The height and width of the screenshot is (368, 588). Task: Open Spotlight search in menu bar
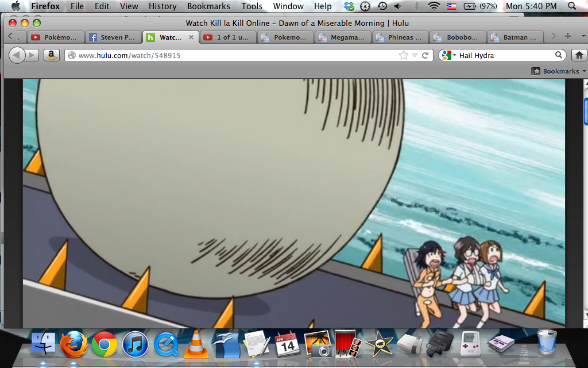[x=572, y=6]
